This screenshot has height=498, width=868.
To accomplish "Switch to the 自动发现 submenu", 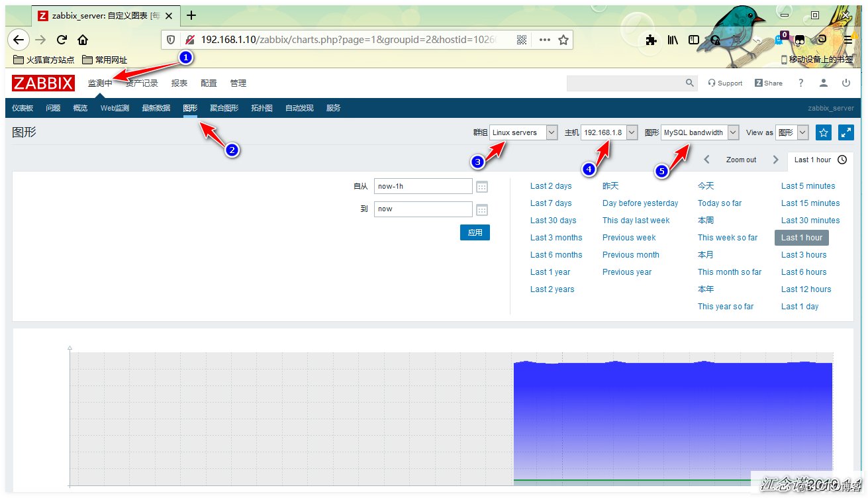I will [x=299, y=108].
